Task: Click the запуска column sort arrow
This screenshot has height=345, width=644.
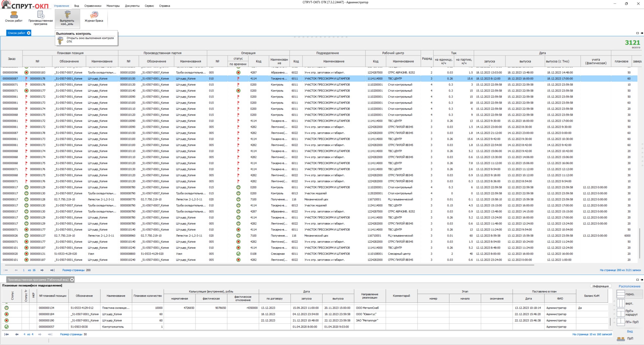Action: coord(490,65)
